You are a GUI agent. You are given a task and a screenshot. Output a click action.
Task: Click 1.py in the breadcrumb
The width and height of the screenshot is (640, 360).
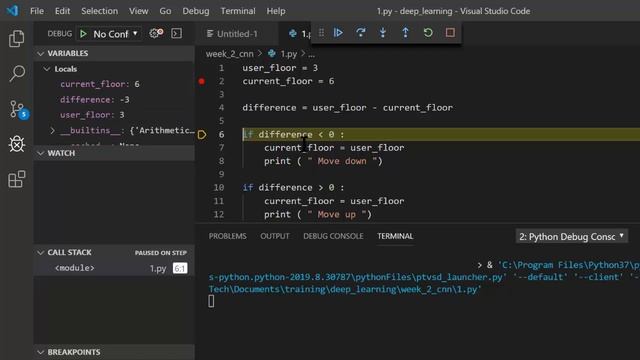tap(288, 54)
